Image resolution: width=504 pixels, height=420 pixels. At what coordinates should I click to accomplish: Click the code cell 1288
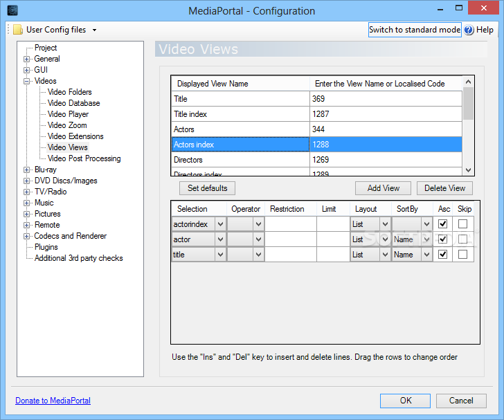pyautogui.click(x=386, y=145)
